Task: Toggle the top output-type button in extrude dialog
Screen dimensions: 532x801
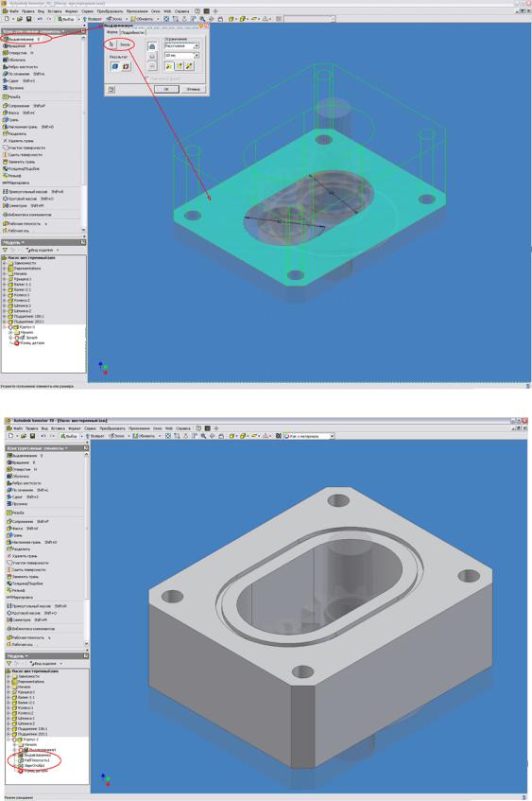Action: coord(151,46)
